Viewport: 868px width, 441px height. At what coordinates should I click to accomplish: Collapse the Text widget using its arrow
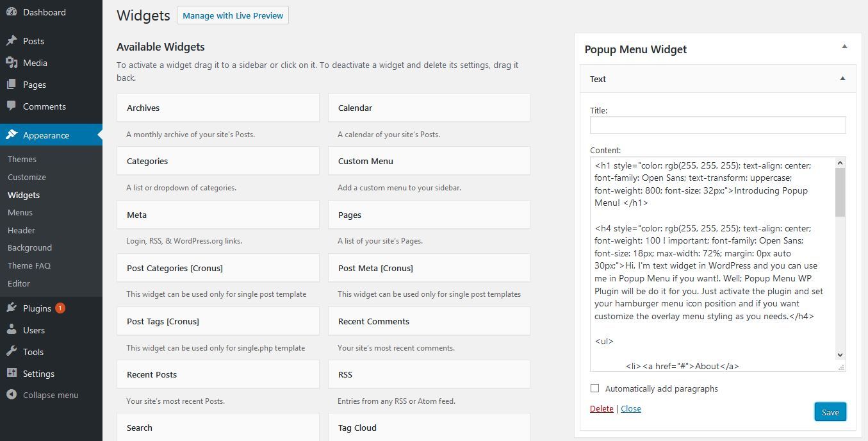pos(842,79)
